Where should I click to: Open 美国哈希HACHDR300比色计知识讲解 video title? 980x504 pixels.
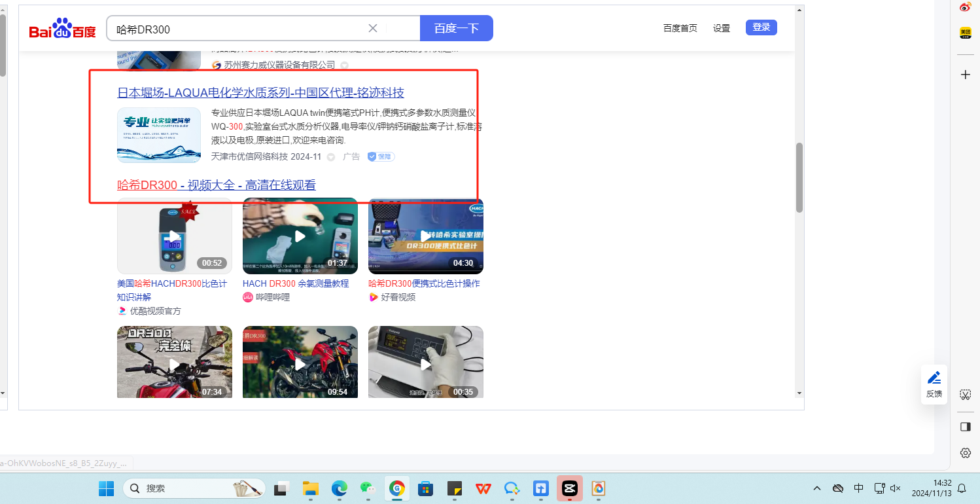(172, 290)
